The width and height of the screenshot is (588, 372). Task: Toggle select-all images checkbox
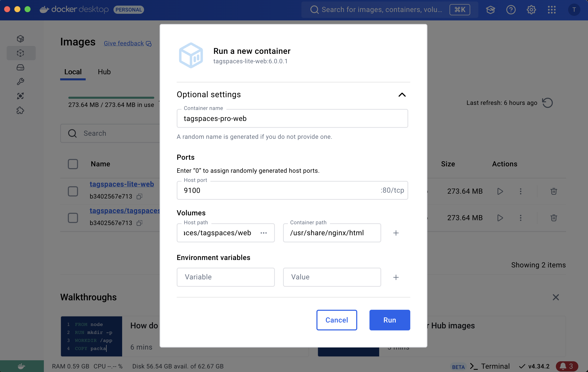(73, 164)
